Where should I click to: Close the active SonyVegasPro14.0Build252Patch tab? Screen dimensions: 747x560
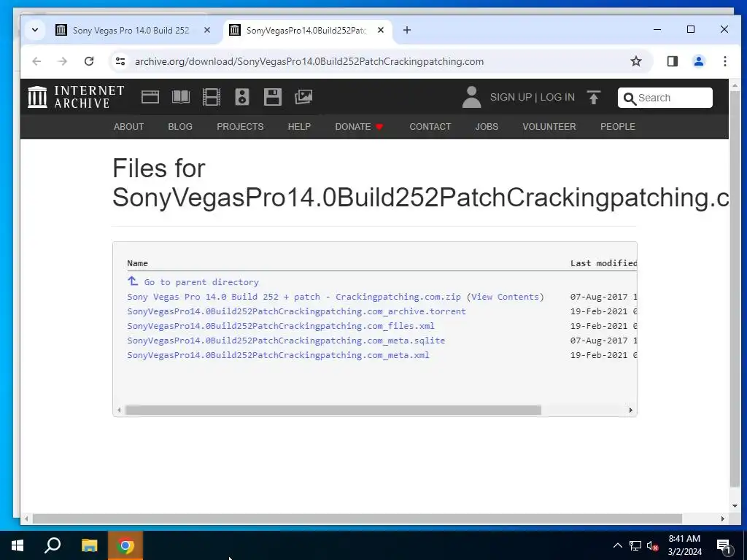pyautogui.click(x=380, y=30)
